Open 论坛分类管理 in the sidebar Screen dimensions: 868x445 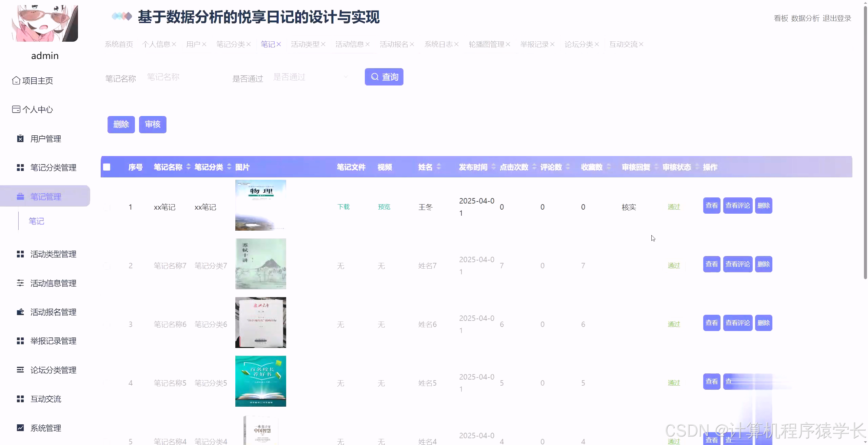coord(53,370)
